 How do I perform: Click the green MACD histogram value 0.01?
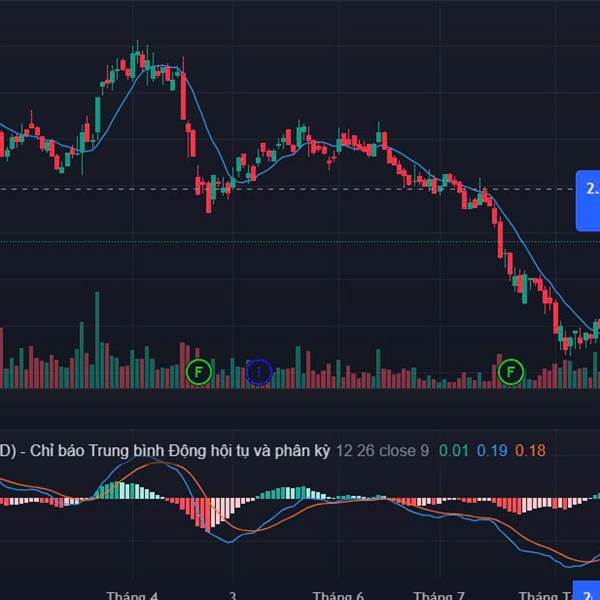(453, 451)
